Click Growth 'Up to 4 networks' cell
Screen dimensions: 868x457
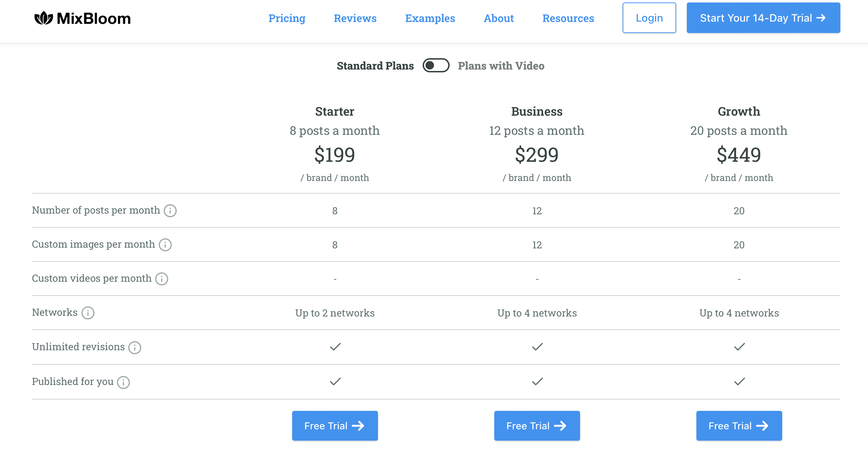(x=739, y=313)
